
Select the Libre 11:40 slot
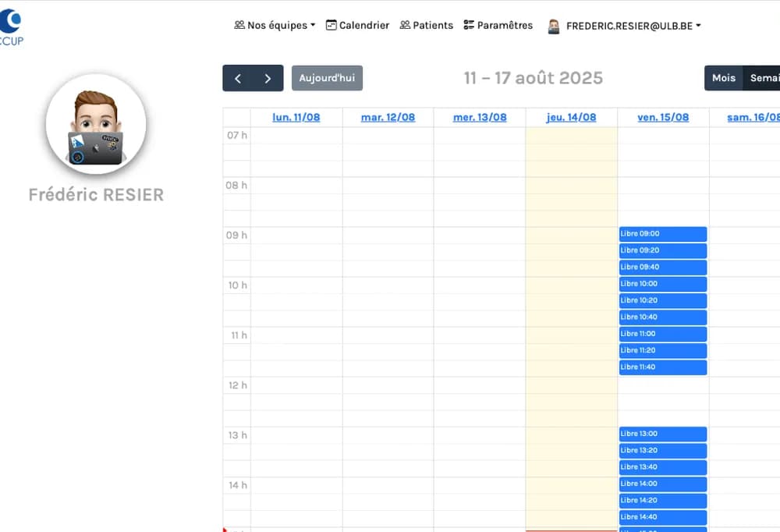(662, 367)
